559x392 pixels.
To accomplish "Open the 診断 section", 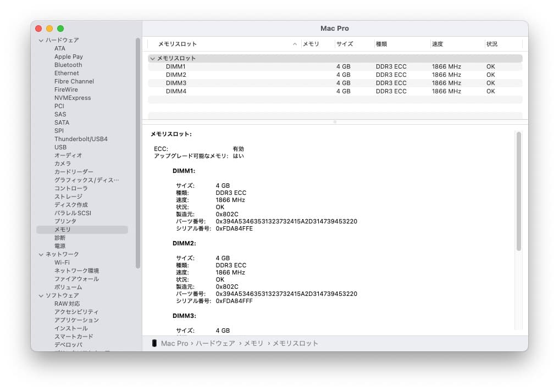I will click(x=60, y=237).
